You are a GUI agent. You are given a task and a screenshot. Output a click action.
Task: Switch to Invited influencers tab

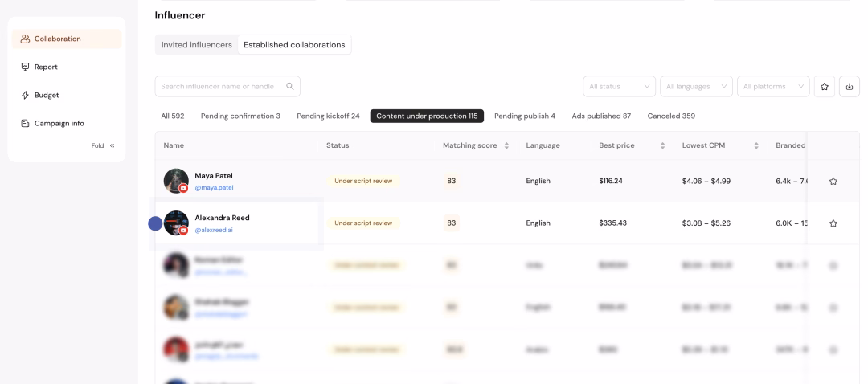197,45
